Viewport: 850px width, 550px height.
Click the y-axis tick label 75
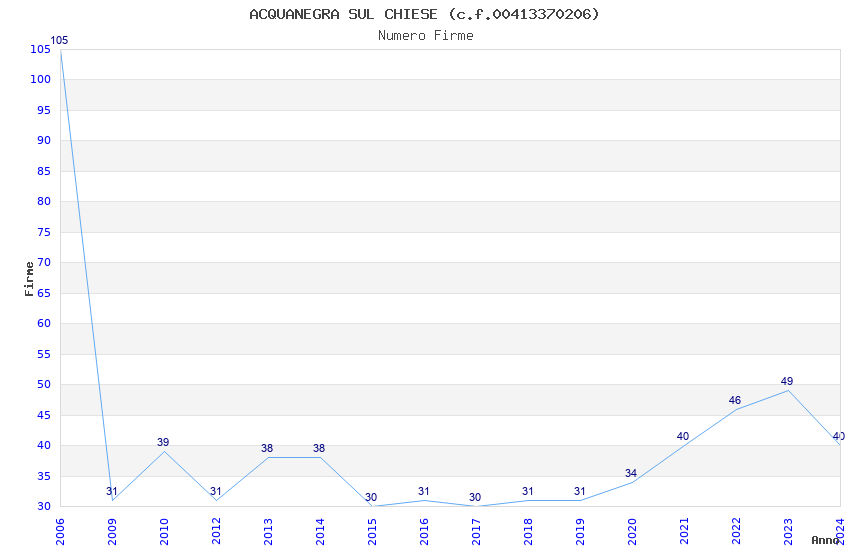coord(44,232)
